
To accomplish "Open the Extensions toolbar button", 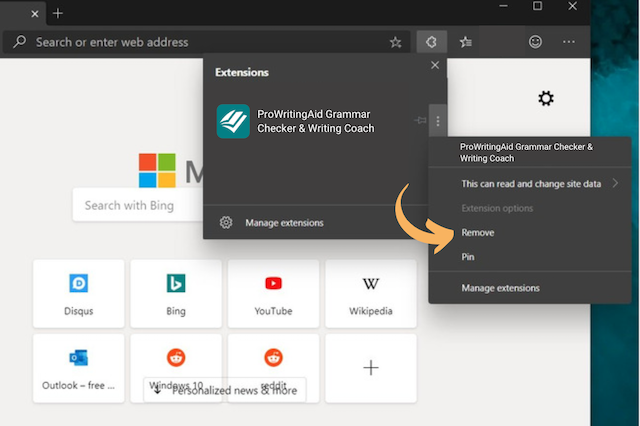I will click(431, 42).
